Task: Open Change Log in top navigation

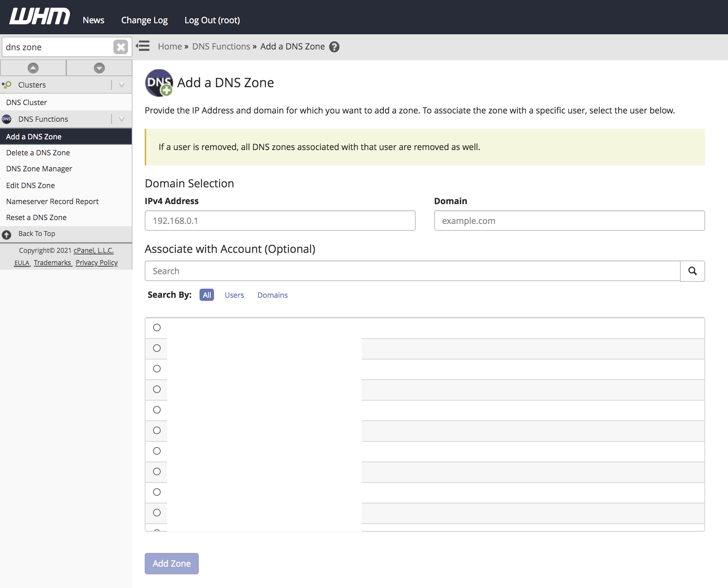Action: (144, 20)
